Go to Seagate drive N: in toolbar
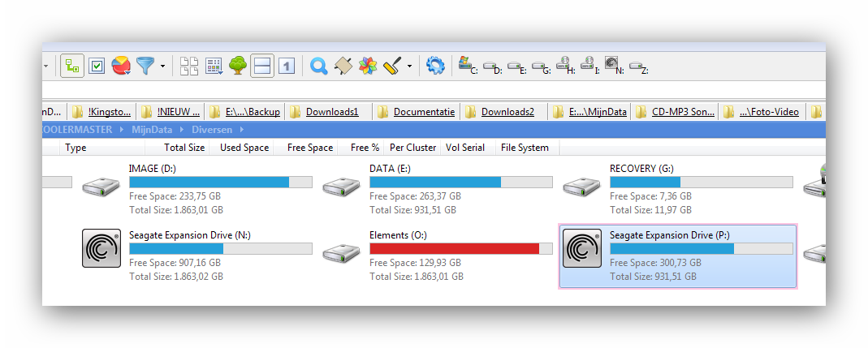The height and width of the screenshot is (348, 868). tap(614, 65)
